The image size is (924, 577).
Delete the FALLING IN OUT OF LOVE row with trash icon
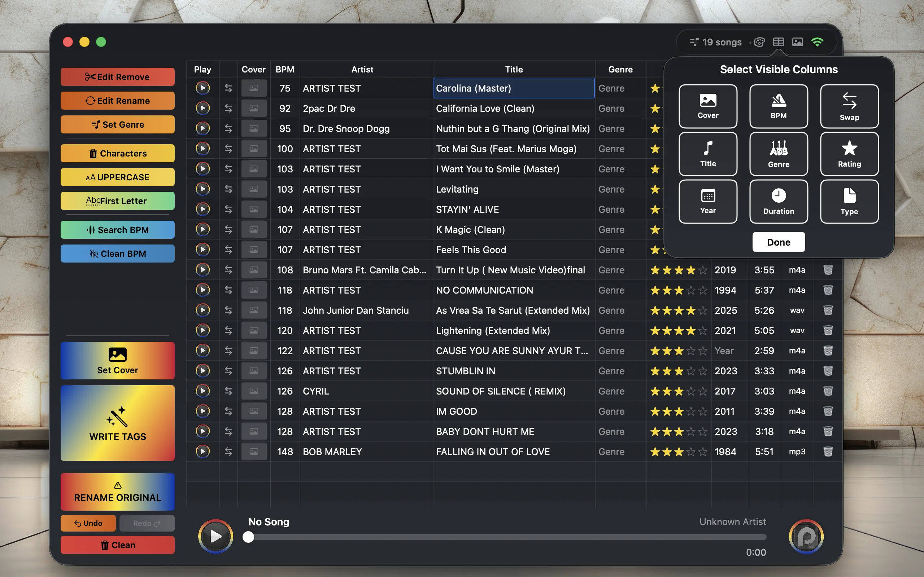(828, 452)
